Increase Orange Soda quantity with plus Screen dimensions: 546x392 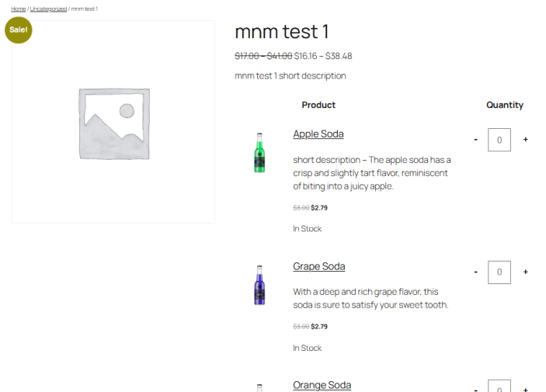pos(526,389)
